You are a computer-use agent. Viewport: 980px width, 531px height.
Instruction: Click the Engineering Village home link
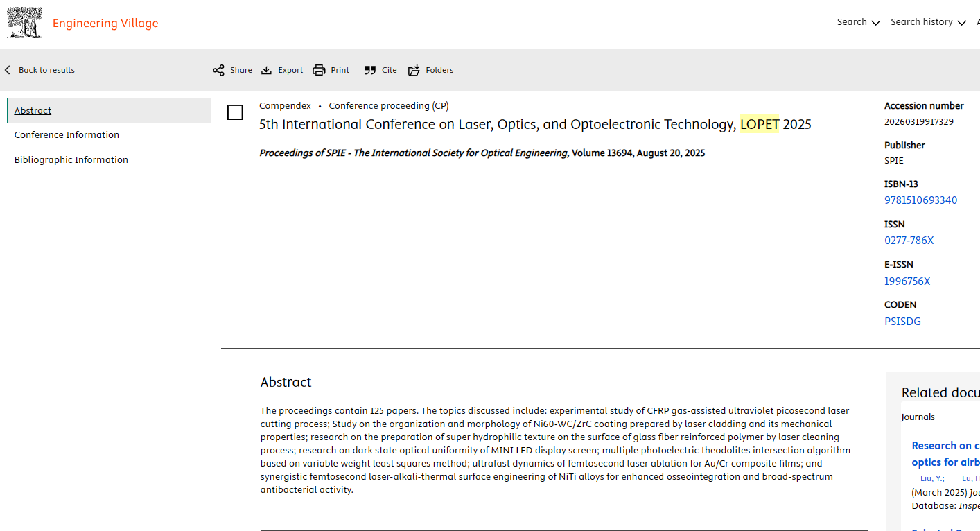coord(105,24)
